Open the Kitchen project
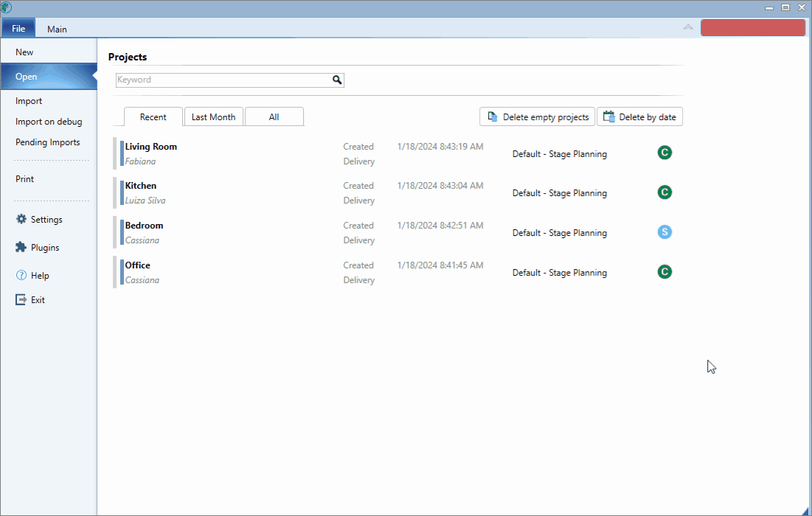 pos(398,192)
